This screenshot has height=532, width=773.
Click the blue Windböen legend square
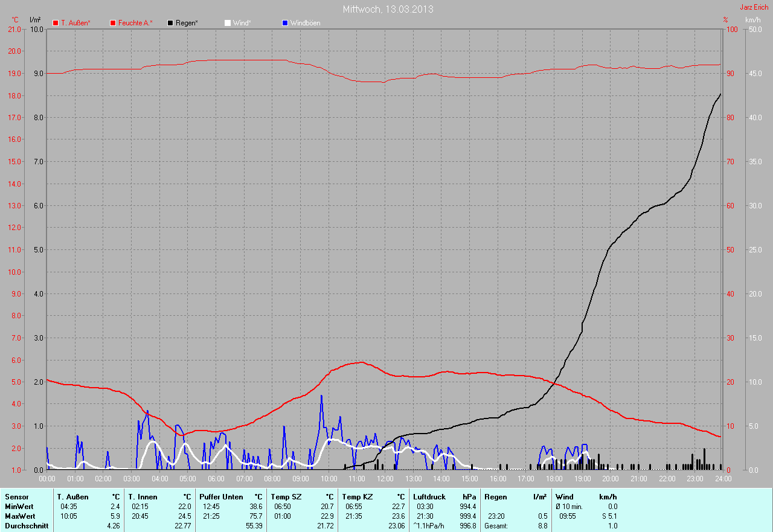tap(285, 23)
